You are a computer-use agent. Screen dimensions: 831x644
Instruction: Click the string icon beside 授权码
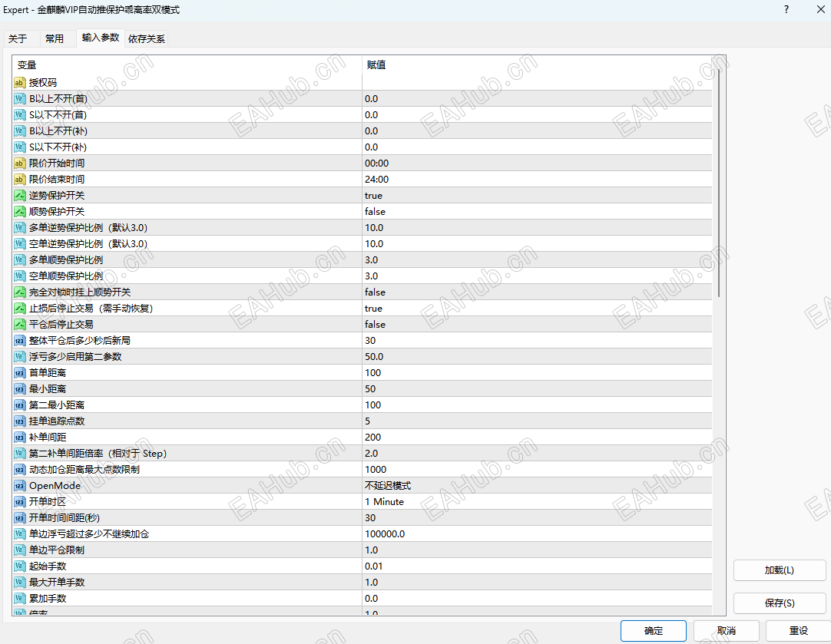[x=20, y=83]
